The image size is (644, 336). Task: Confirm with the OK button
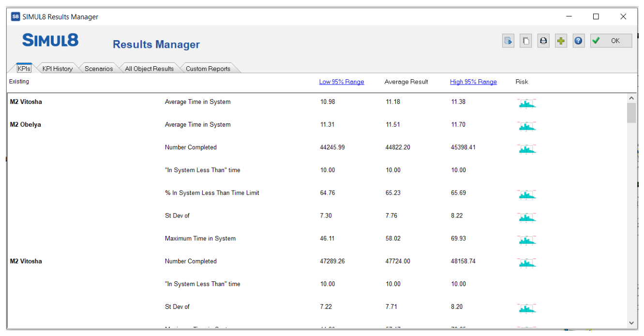[x=611, y=41]
